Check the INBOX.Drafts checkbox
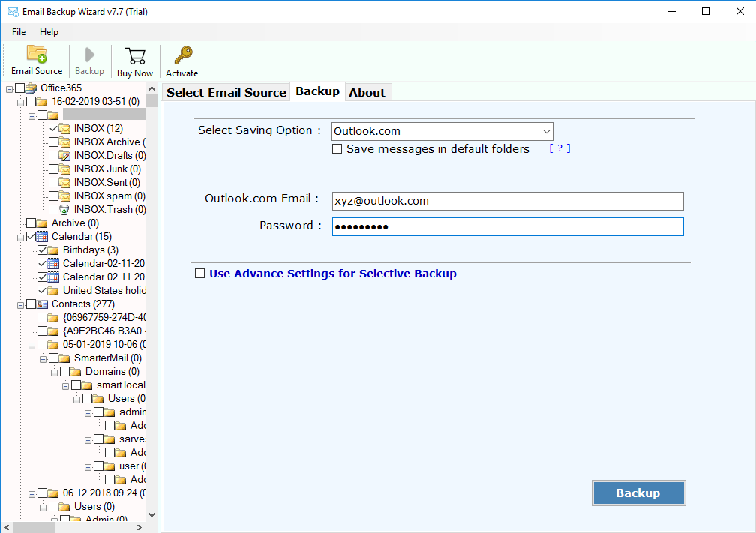 53,156
